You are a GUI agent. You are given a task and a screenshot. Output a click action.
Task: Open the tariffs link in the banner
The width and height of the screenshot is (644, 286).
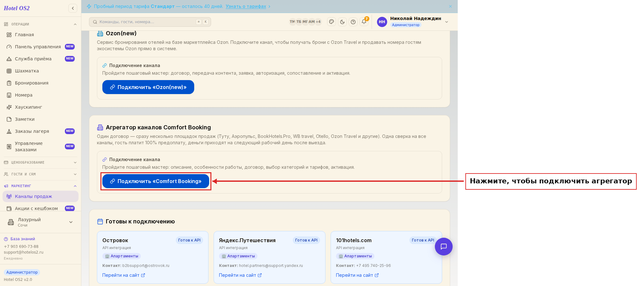pyautogui.click(x=246, y=6)
